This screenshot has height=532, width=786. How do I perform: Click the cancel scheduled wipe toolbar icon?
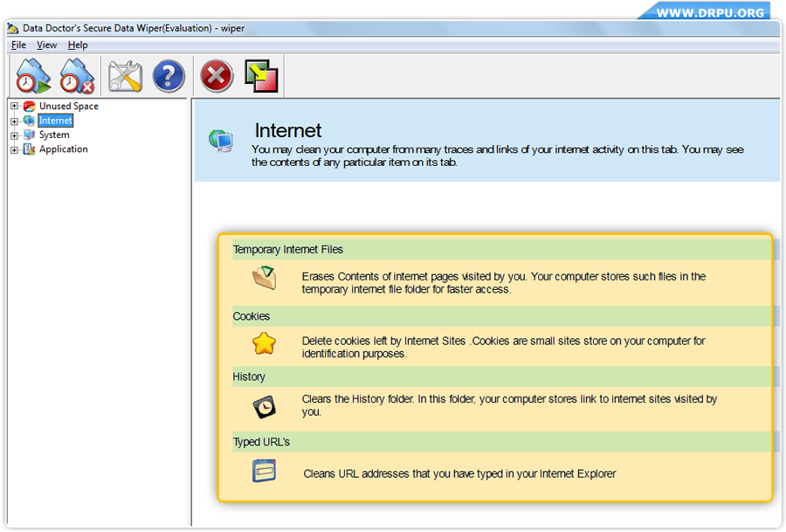click(77, 76)
